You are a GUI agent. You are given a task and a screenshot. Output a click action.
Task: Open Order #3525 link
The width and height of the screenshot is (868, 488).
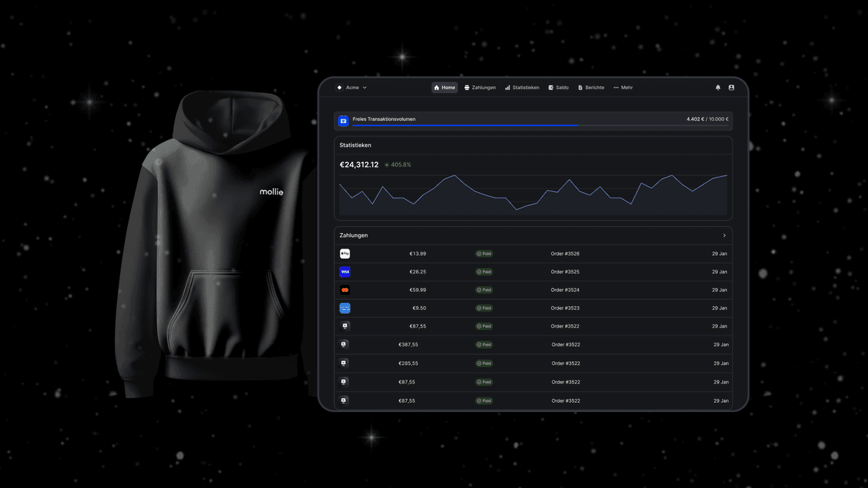[x=565, y=272]
